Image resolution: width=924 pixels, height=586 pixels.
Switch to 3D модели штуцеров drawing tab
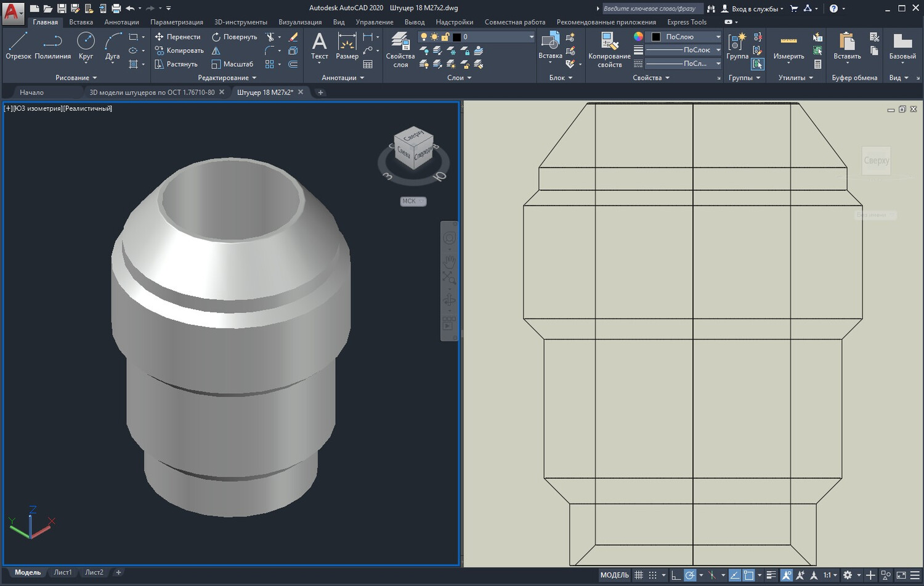152,92
